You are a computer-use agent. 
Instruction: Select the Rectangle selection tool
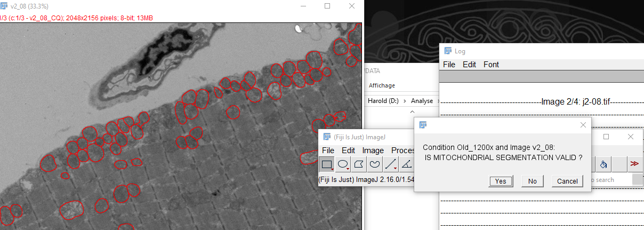327,164
